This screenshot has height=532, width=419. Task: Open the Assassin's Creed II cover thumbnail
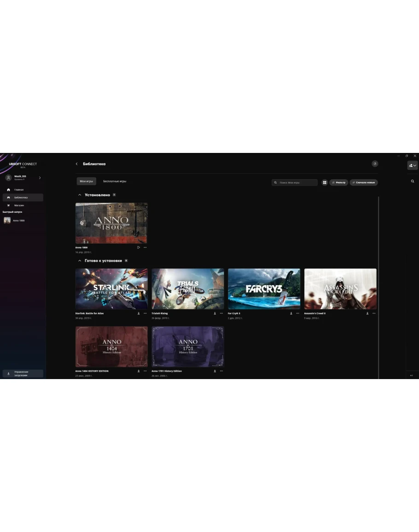point(340,289)
